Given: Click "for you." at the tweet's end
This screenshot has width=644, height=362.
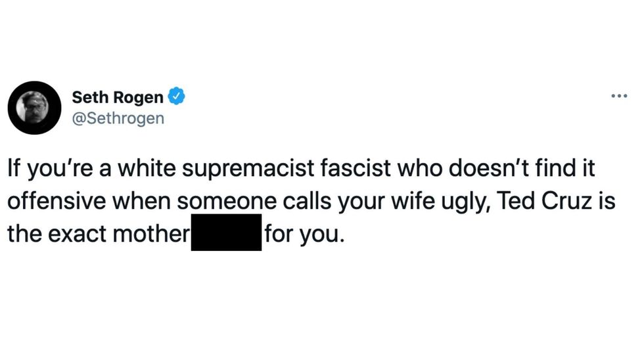Looking at the screenshot, I should click(x=304, y=233).
